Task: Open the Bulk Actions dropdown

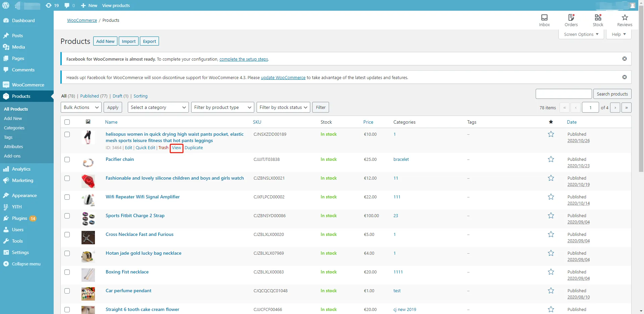Action: point(81,108)
